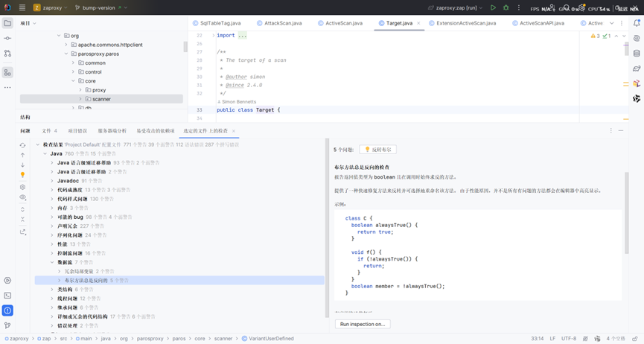Show hidden editor tabs dropdown arrow
The height and width of the screenshot is (344, 644).
(611, 23)
